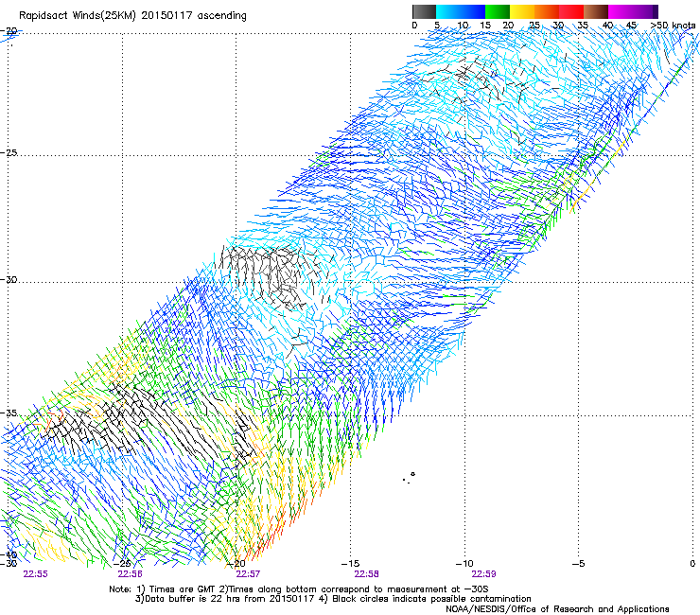Click the "-15" longitude axis label
The height and width of the screenshot is (615, 700).
[350, 564]
